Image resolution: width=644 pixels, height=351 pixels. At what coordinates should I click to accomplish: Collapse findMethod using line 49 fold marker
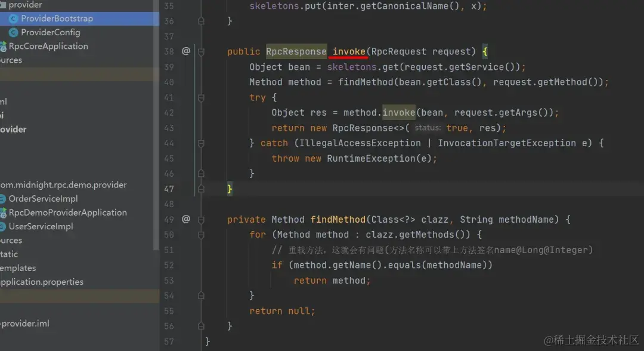[201, 220]
